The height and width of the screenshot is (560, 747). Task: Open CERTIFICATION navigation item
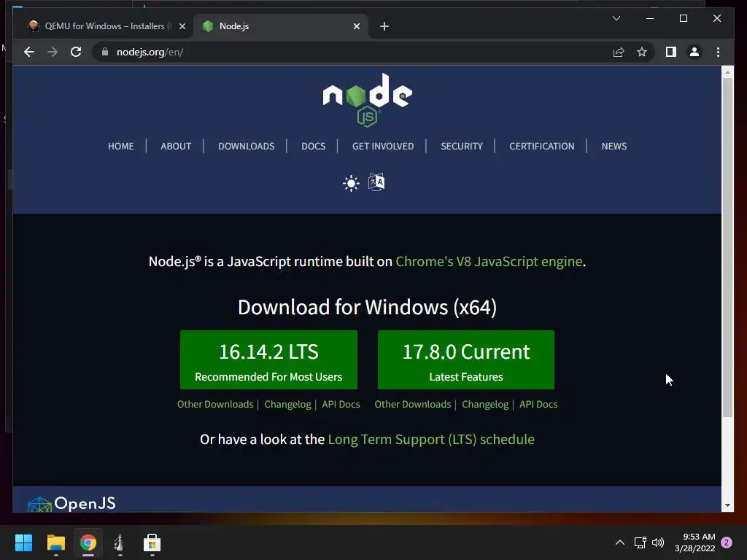pos(542,146)
